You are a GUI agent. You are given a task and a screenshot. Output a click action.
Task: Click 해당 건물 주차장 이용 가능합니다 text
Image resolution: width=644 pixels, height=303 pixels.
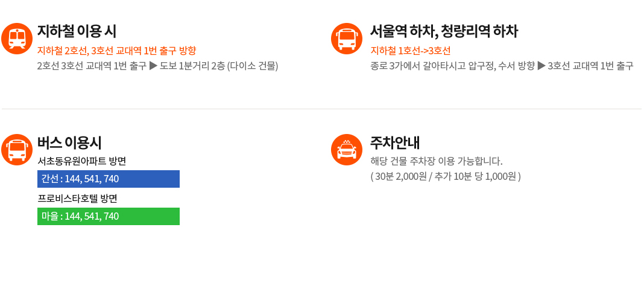coord(437,161)
